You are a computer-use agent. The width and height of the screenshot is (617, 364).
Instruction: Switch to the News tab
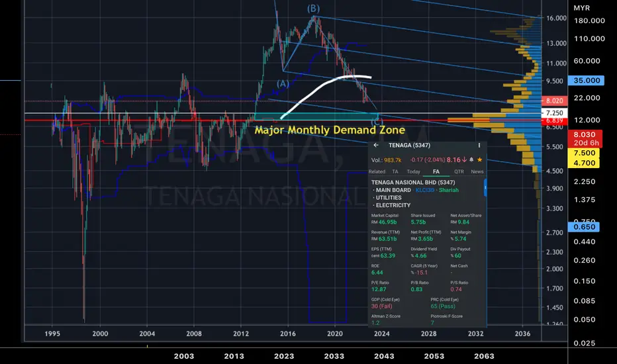(477, 171)
